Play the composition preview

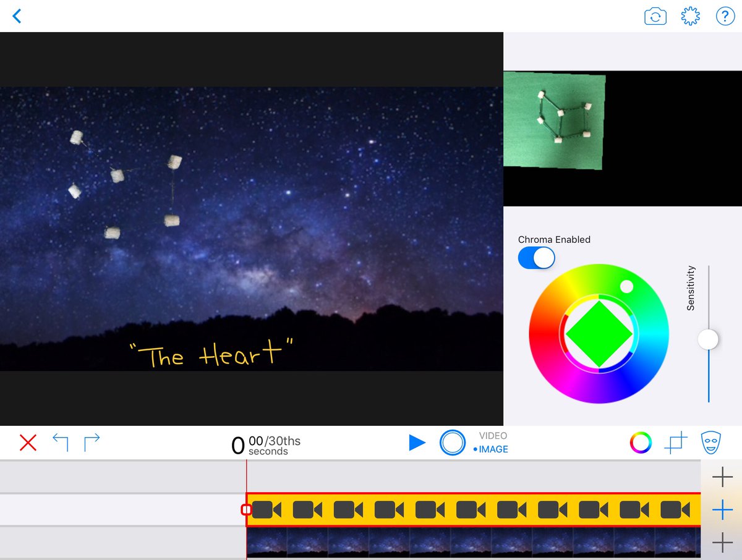point(417,442)
